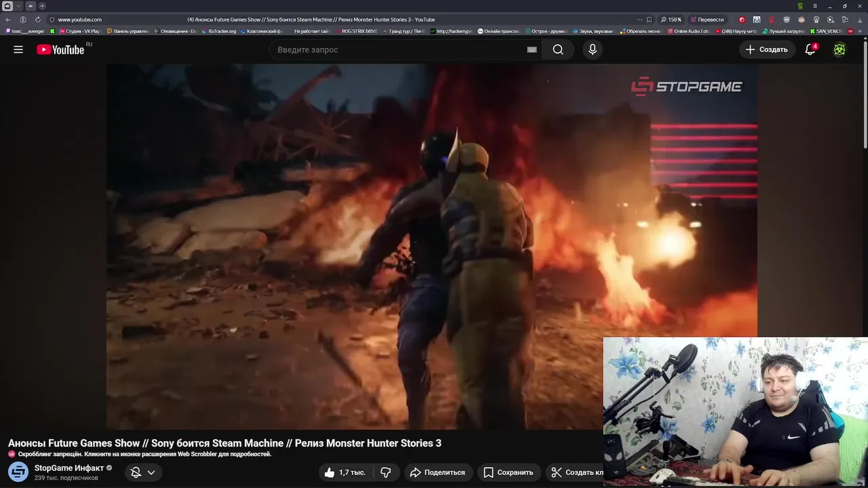Open site protection shield in address bar

pyautogui.click(x=52, y=20)
